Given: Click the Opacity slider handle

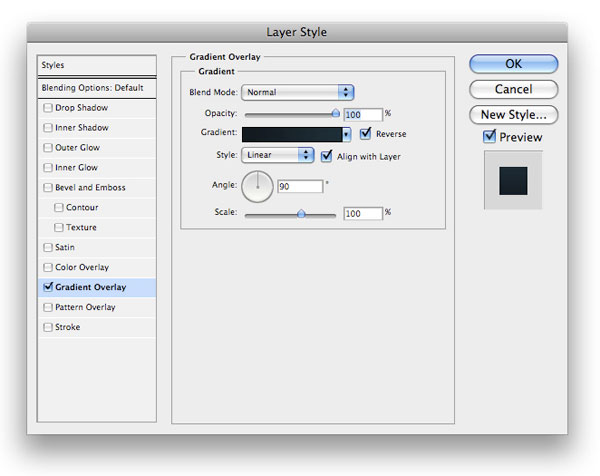Looking at the screenshot, I should coord(336,113).
